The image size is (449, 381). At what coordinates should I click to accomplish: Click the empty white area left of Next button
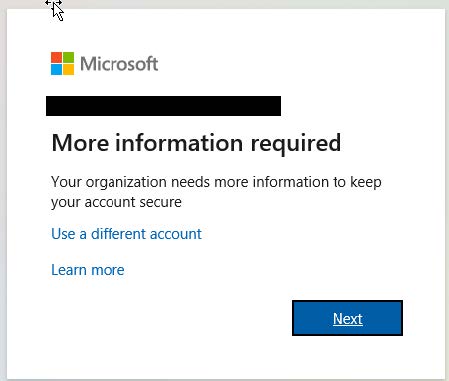167,318
